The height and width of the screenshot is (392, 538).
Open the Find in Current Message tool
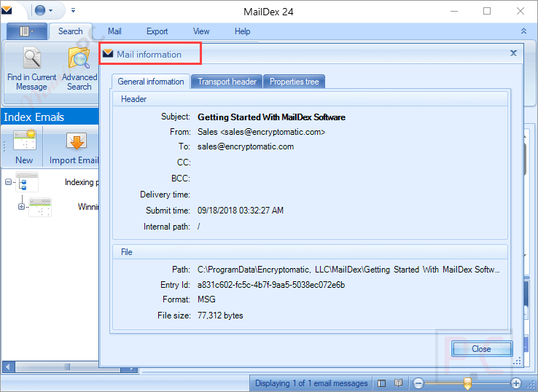point(31,69)
